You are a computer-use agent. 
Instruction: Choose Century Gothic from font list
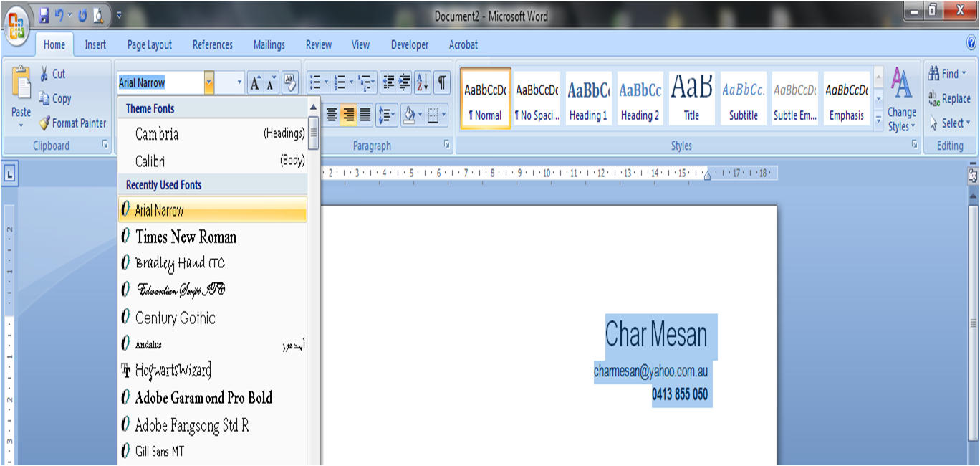(213, 318)
